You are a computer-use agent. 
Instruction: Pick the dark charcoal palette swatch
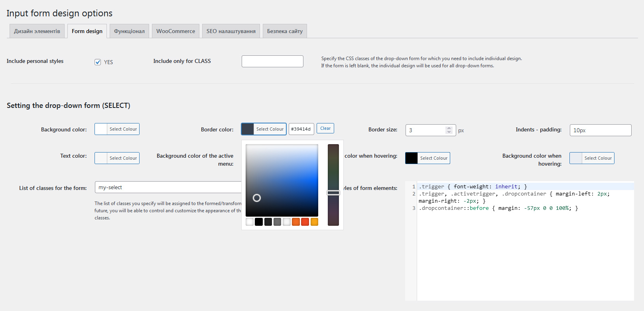tap(268, 222)
